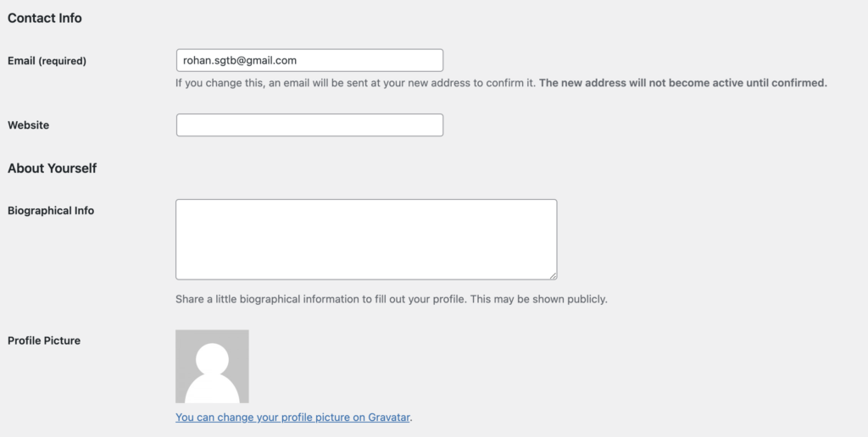This screenshot has width=868, height=437.
Task: Click the Website field label
Action: [29, 125]
